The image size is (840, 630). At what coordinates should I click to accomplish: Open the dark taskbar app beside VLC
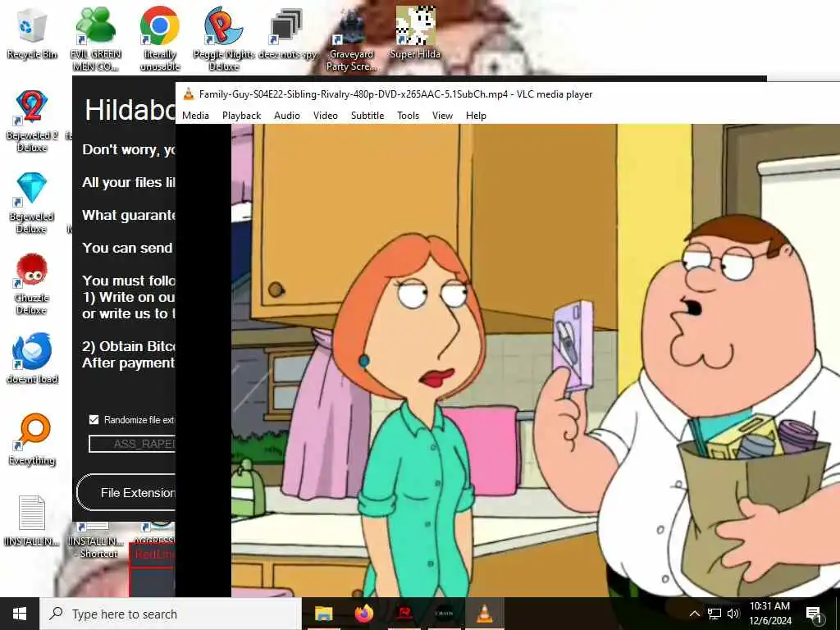point(445,614)
